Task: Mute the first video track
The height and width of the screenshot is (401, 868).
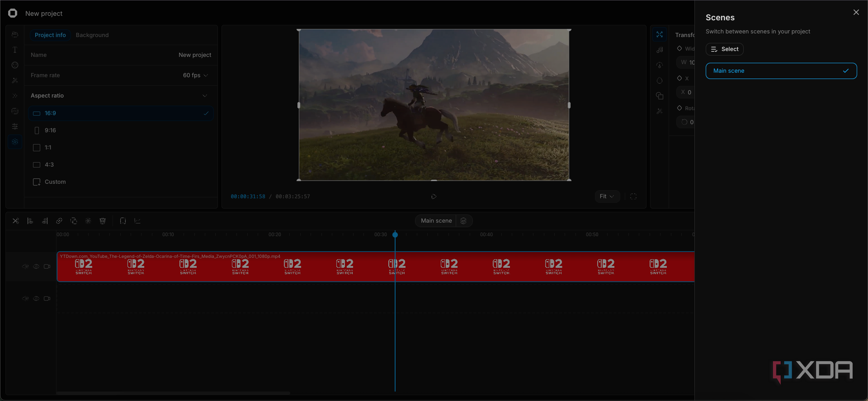Action: click(25, 266)
